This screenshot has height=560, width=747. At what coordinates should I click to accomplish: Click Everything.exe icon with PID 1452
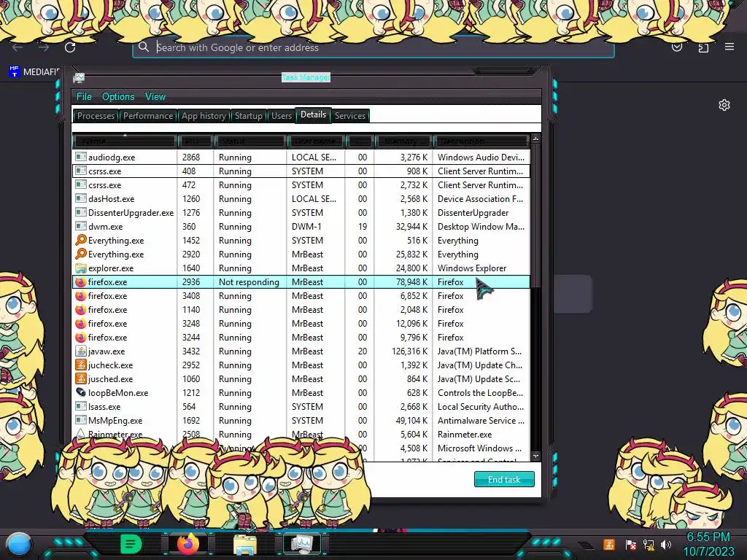tap(81, 240)
